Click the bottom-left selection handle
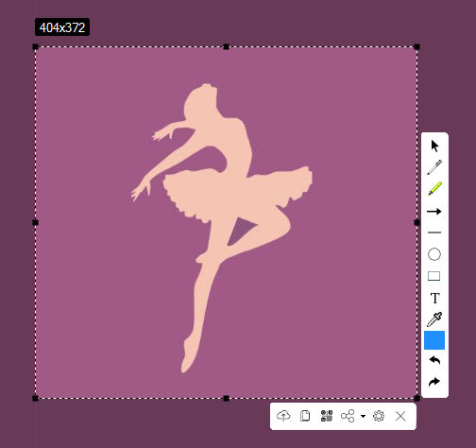Image resolution: width=476 pixels, height=448 pixels. 35,399
